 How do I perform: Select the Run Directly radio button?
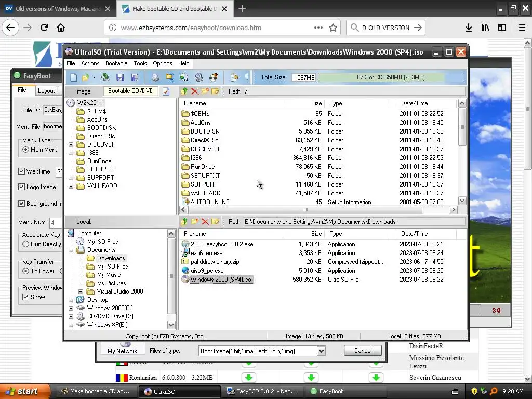pos(25,244)
